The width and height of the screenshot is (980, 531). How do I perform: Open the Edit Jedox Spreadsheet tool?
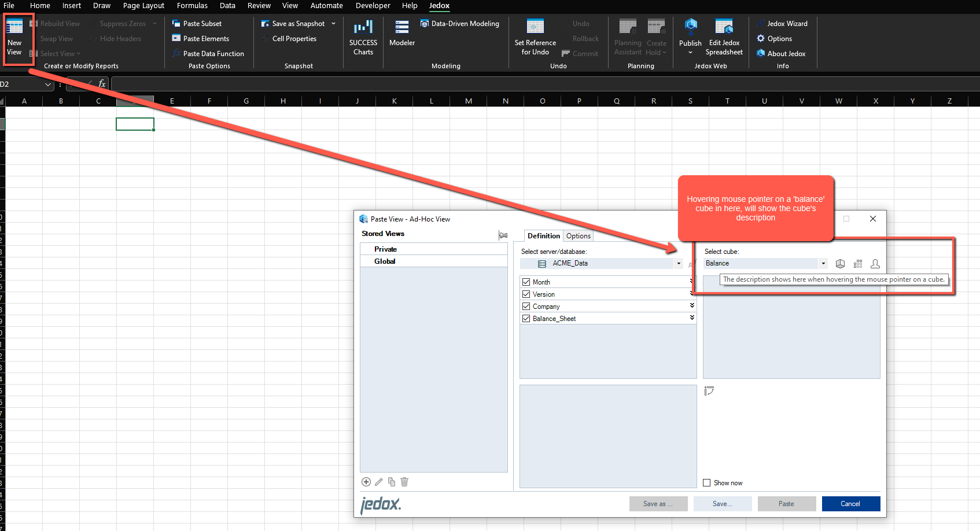[724, 38]
